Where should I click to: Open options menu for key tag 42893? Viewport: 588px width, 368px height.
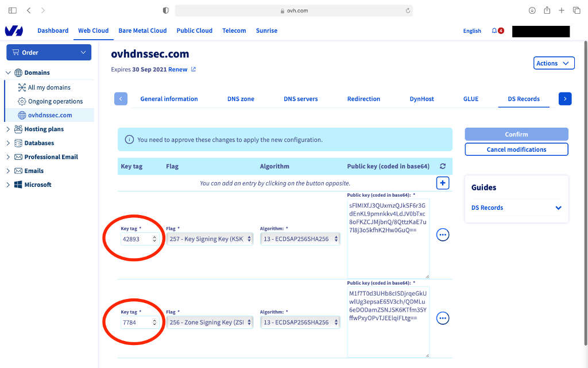(443, 235)
